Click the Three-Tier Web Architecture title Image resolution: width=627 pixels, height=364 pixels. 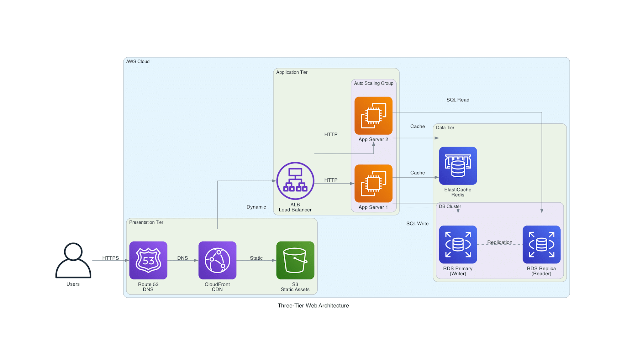tap(313, 305)
